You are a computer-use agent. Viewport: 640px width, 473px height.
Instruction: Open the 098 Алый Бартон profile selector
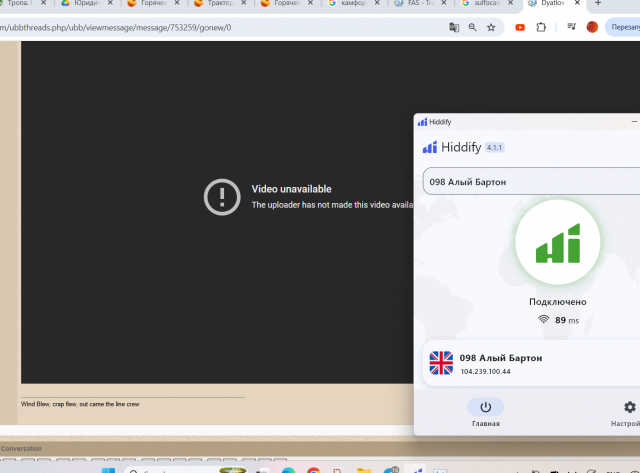[x=530, y=182]
